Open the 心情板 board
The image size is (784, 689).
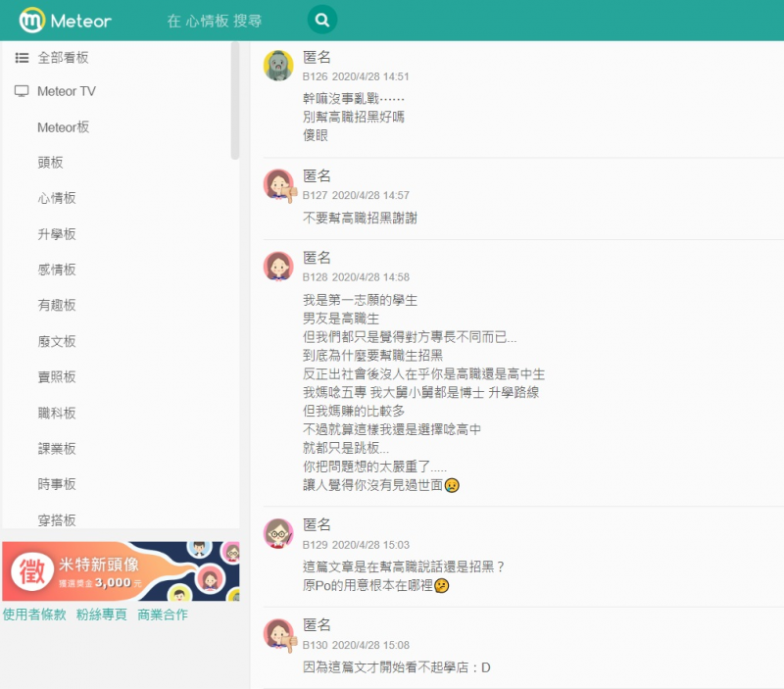coord(57,198)
